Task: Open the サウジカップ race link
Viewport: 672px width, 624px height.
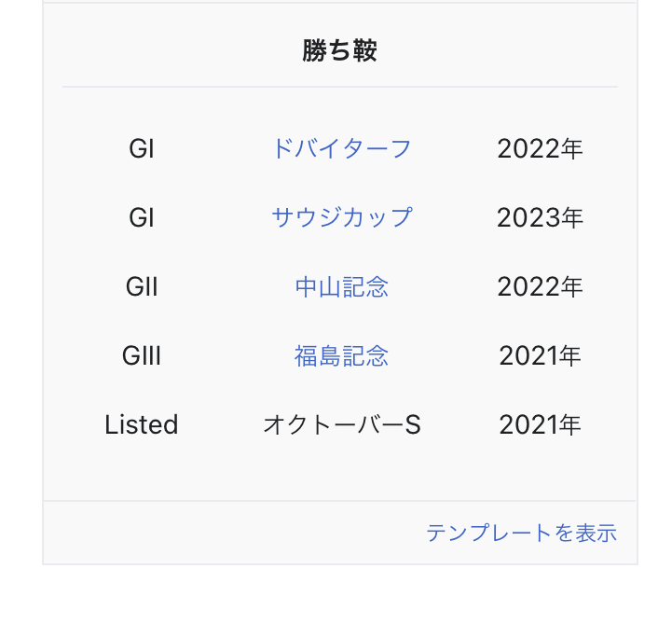Action: [x=341, y=217]
